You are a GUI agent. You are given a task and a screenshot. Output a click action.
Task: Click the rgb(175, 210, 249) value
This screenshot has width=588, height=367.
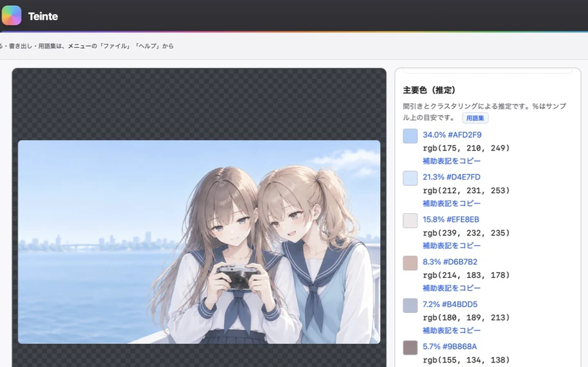(466, 148)
